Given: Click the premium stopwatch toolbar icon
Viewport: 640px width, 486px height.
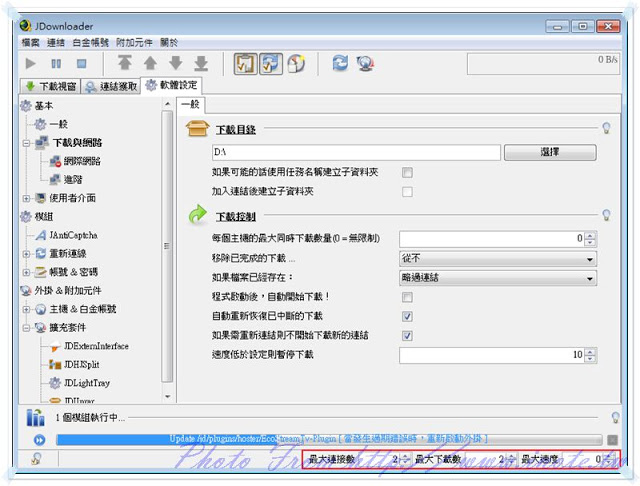Looking at the screenshot, I should click(297, 63).
